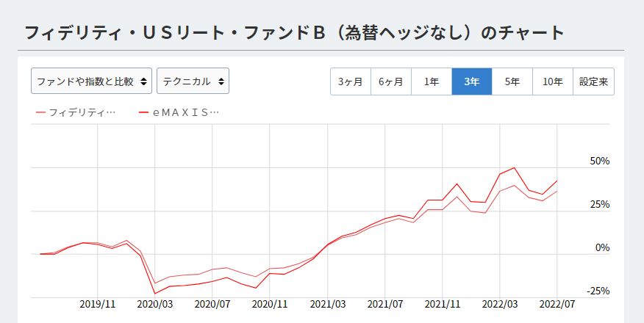
Task: Click the arrows icon on the ファンドや指数と比較 selector
Action: [x=144, y=81]
